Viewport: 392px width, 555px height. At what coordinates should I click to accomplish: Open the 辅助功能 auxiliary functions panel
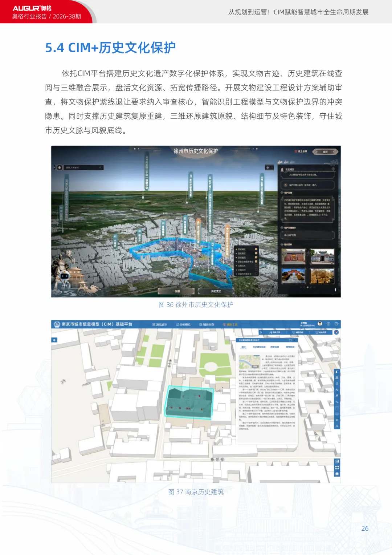click(298, 333)
